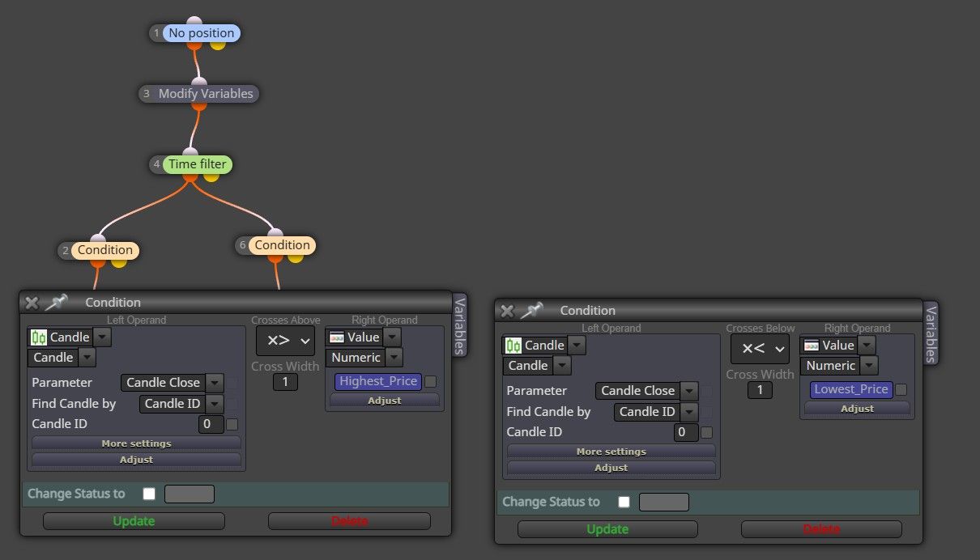Close the right Condition panel with X icon
The height and width of the screenshot is (560, 980).
point(506,311)
